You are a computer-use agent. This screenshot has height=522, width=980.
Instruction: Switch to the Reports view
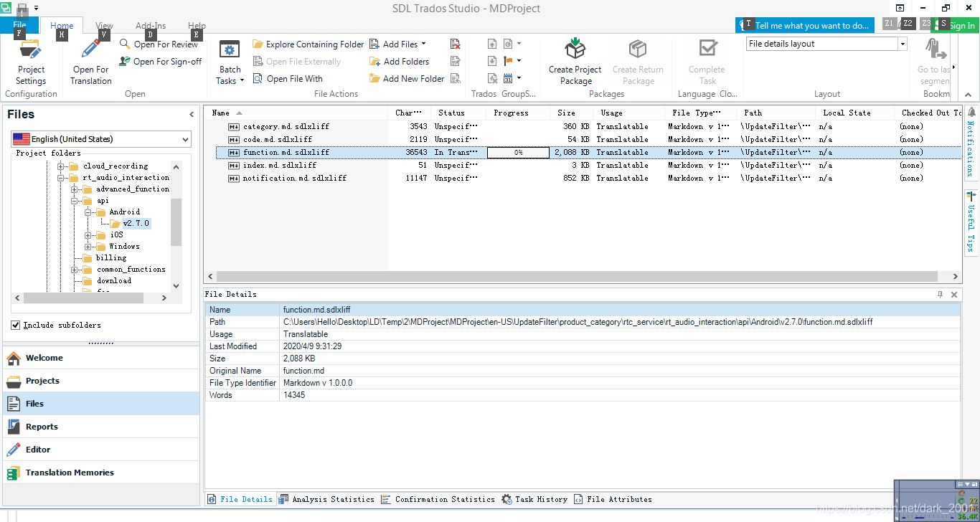pos(100,427)
